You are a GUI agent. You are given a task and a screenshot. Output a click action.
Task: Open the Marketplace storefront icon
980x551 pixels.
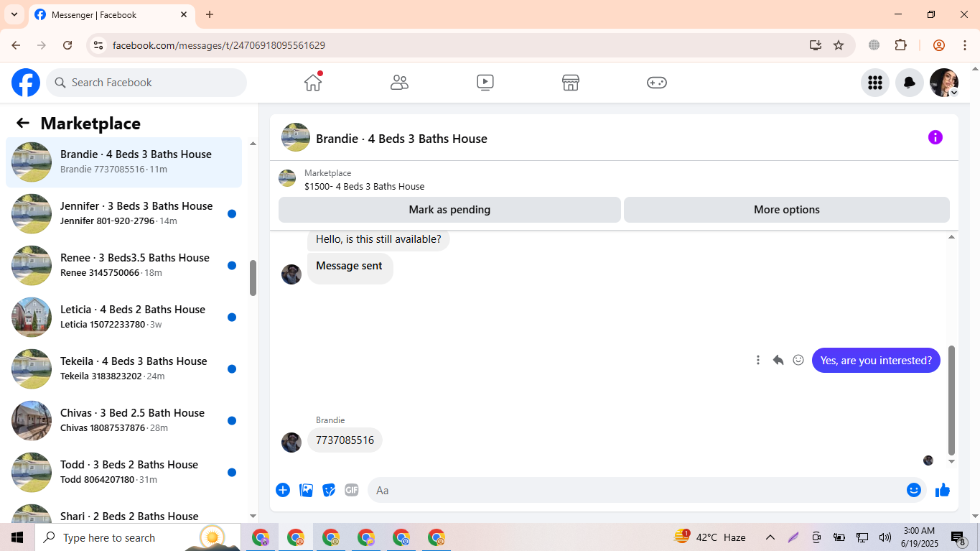point(571,83)
